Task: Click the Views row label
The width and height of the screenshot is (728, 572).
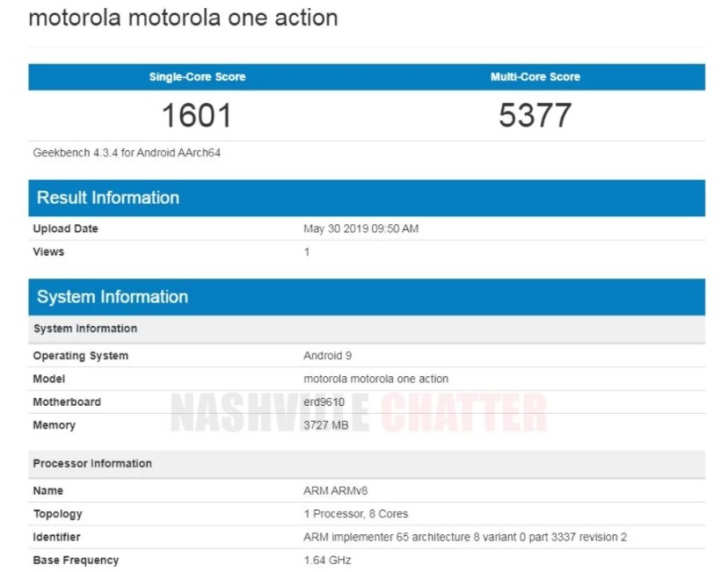Action: click(49, 252)
